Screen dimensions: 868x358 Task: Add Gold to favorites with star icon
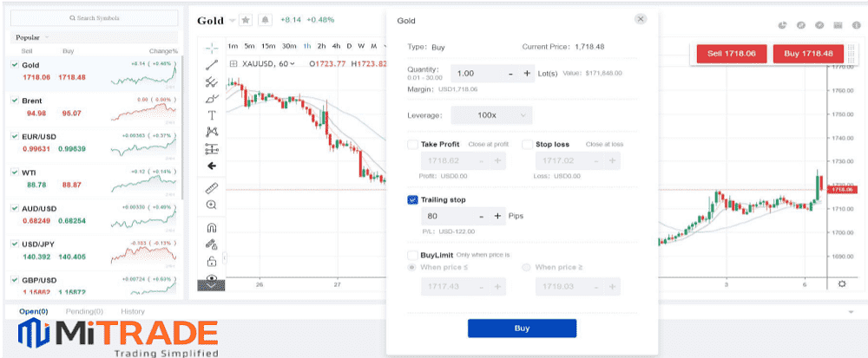coord(246,20)
